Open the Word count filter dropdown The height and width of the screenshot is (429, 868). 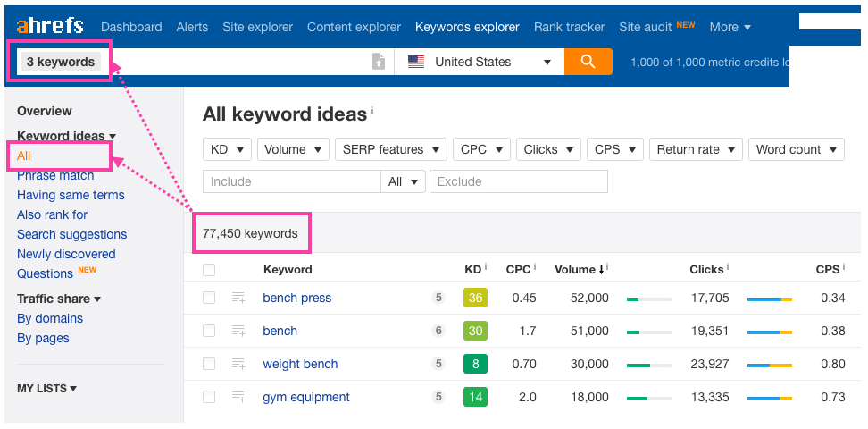point(796,149)
